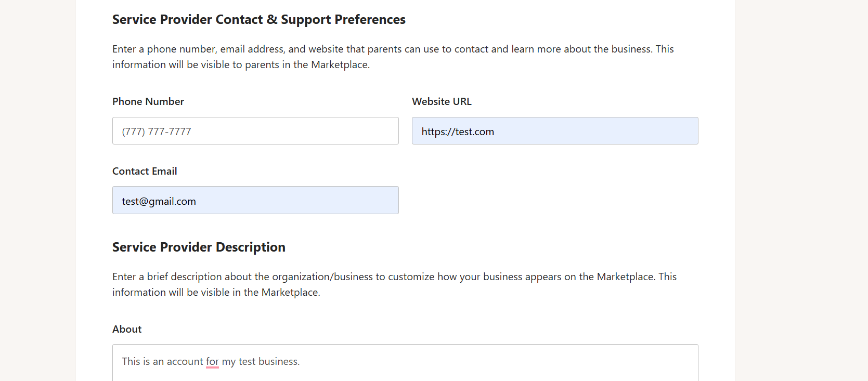Click the Contact & Support Preferences heading

point(259,20)
